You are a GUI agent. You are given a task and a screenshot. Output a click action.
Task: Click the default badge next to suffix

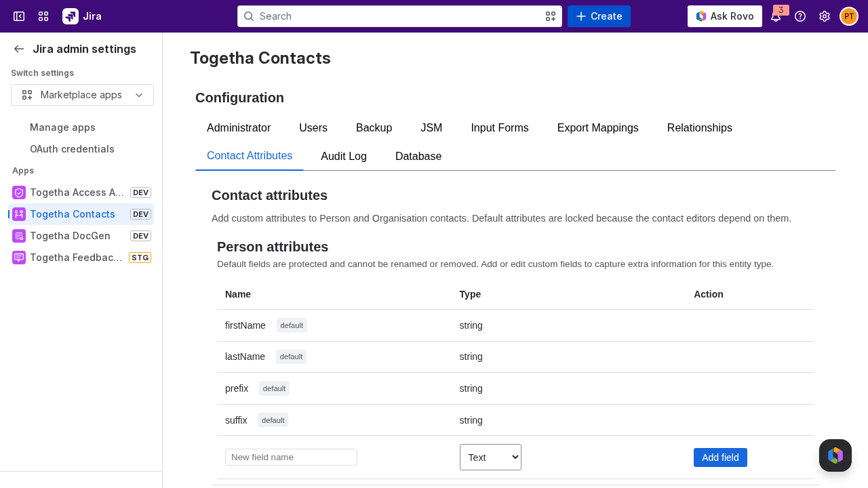tap(273, 420)
